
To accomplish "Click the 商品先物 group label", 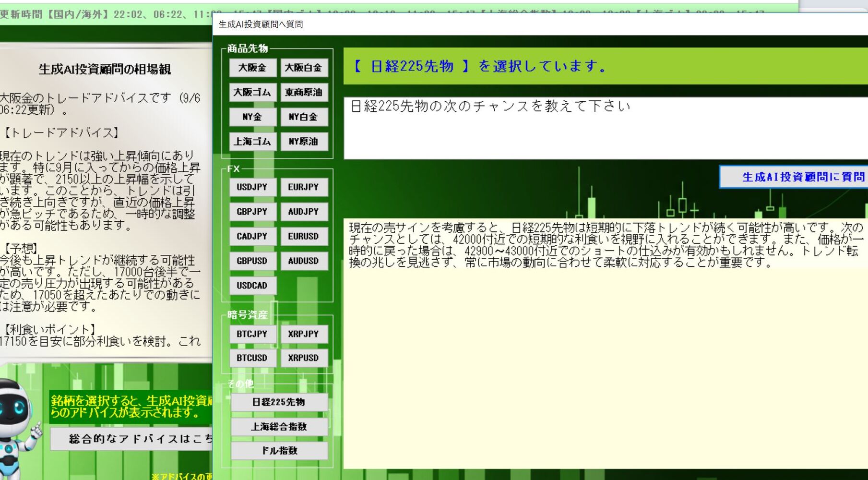I will click(248, 48).
